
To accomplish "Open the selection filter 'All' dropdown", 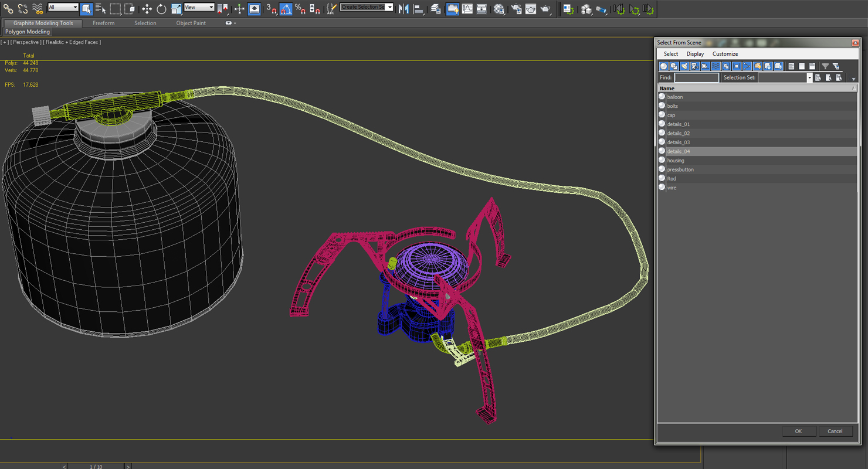I will 63,8.
